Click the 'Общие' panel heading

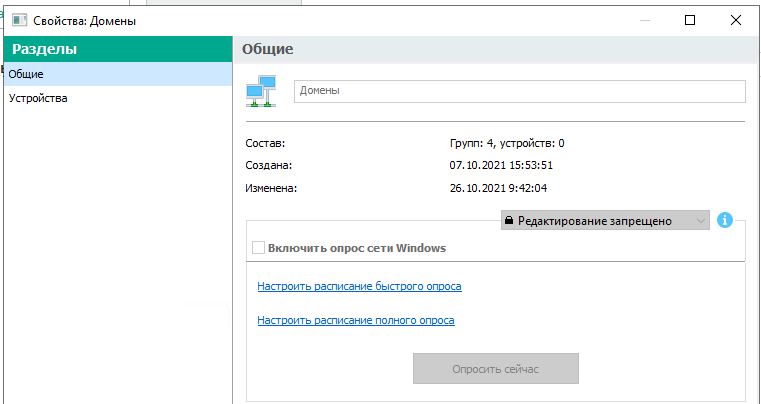267,49
